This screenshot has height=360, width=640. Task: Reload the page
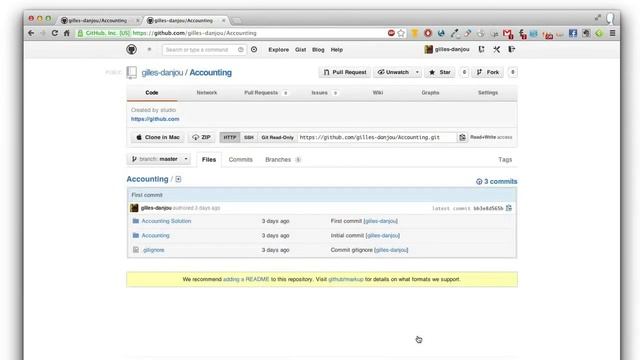click(55, 33)
